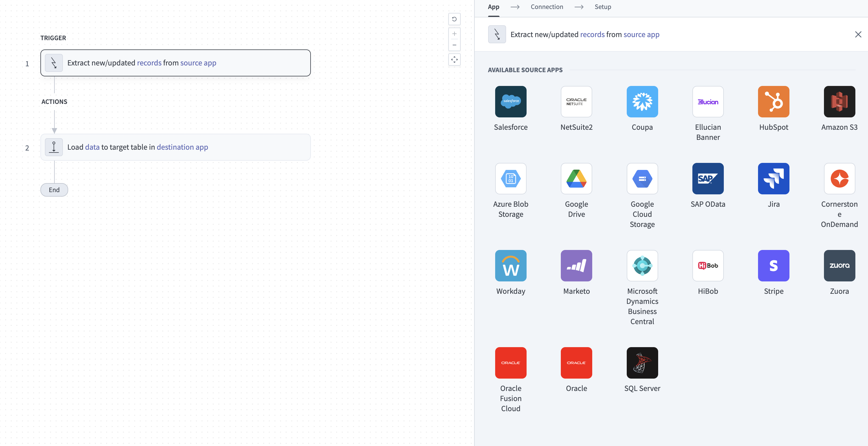Screen dimensions: 868x446
Task: Select the Salesforce source app
Action: click(511, 102)
